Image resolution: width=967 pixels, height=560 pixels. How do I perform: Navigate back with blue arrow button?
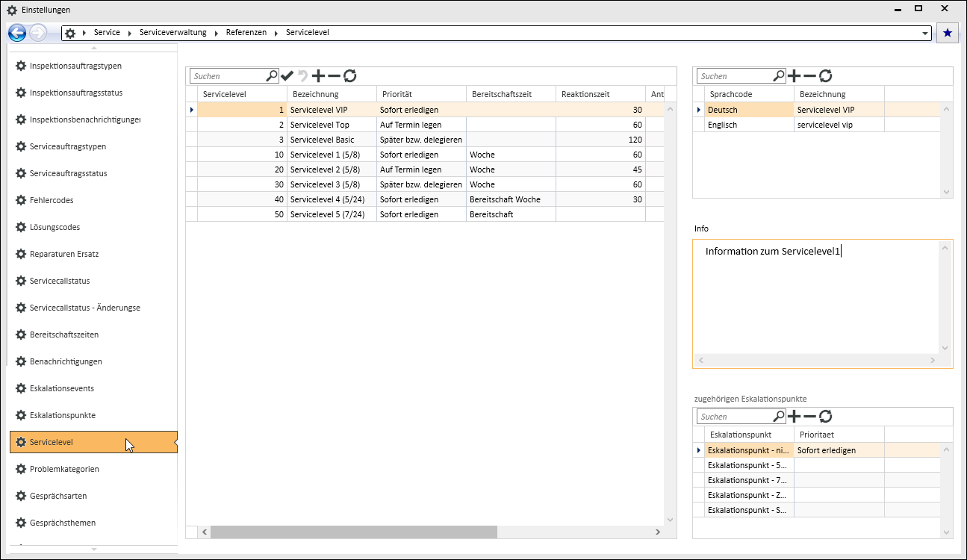(17, 33)
